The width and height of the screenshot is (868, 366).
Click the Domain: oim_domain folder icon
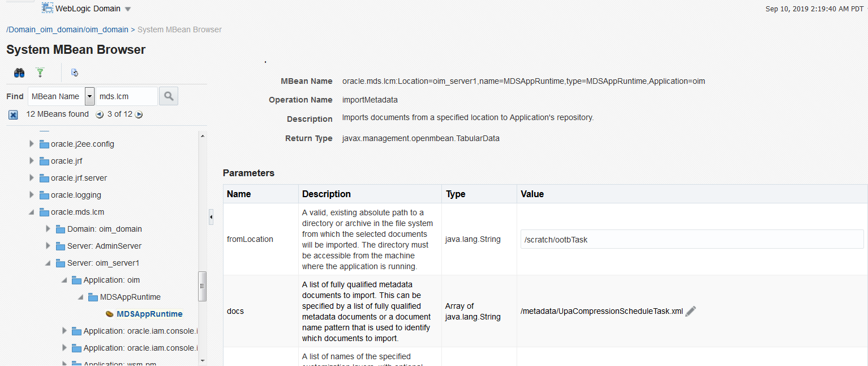pos(61,229)
